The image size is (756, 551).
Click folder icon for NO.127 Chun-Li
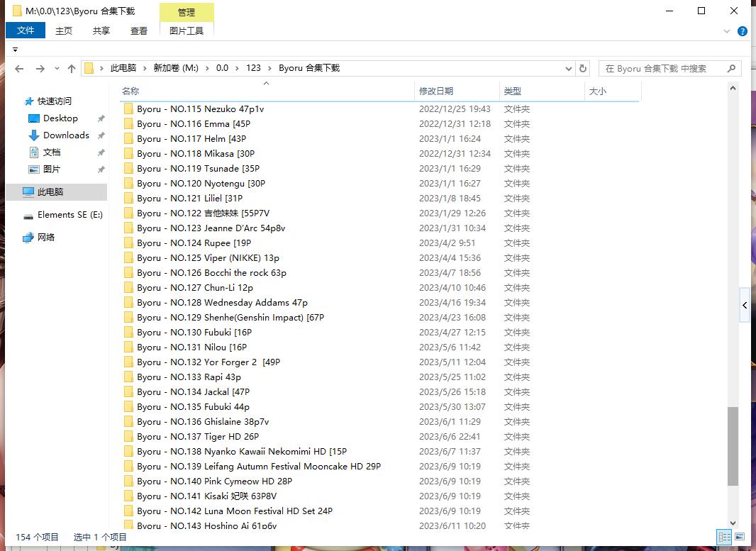pos(128,288)
